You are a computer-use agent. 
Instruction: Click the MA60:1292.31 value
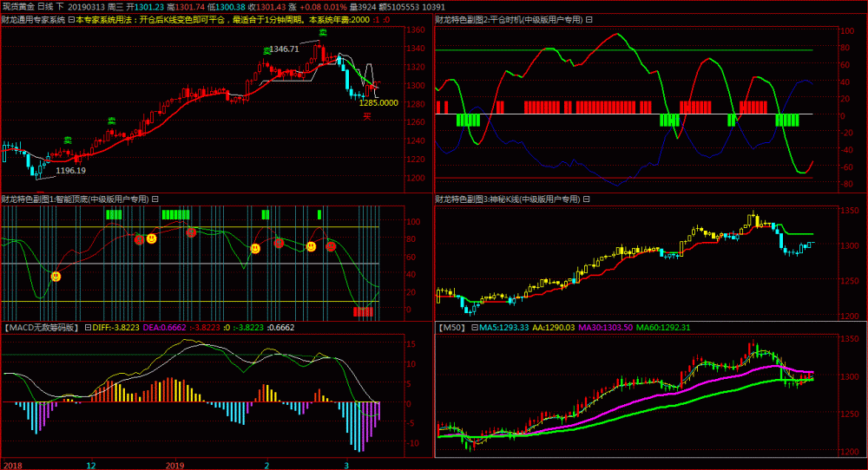tap(663, 327)
